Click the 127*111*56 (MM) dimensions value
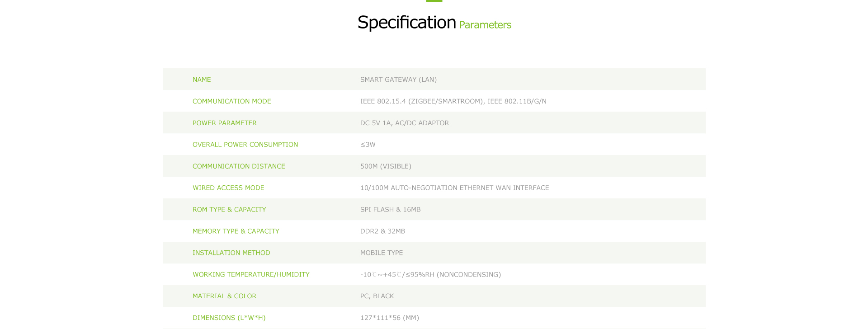 (390, 318)
